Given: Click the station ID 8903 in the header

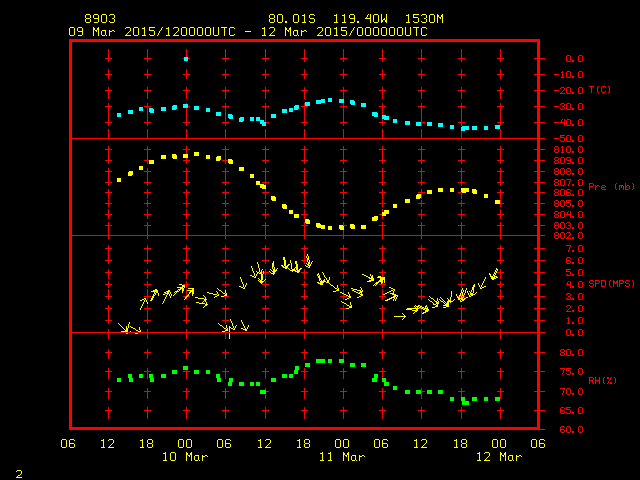Looking at the screenshot, I should (100, 19).
